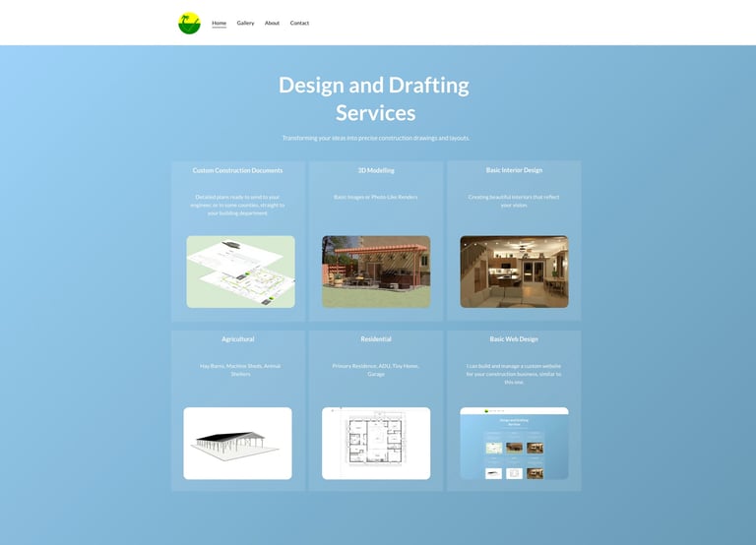Select the Custom Construction Documents card title
The image size is (756, 545).
tap(237, 170)
